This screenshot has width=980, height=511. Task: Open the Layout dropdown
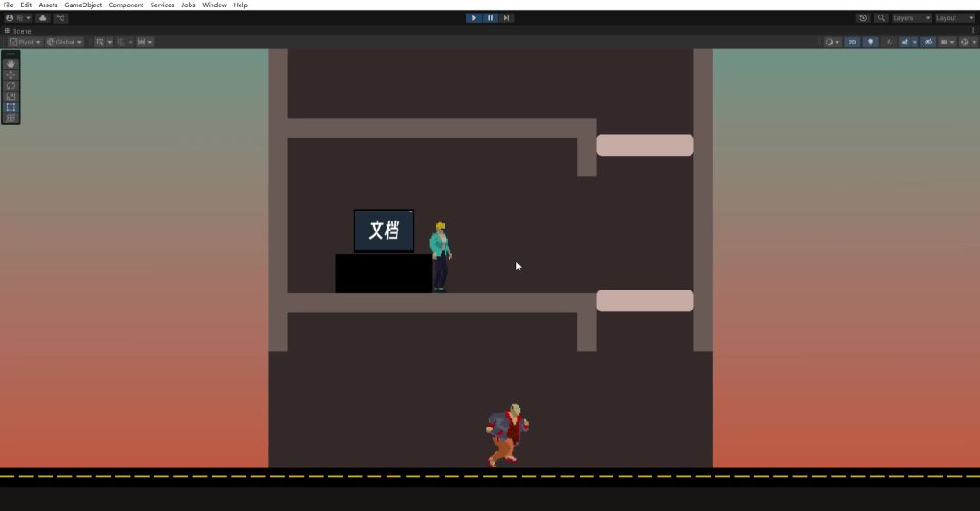[x=954, y=18]
